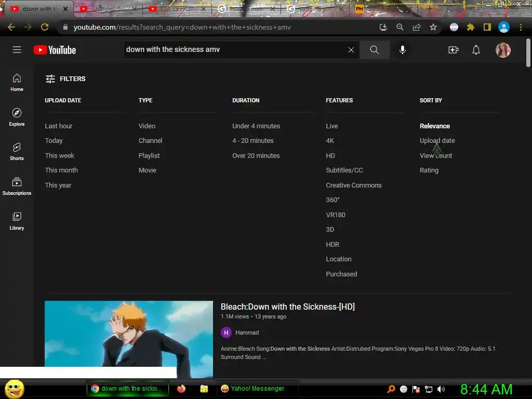
Task: Open the Hammad channel link
Action: click(x=247, y=332)
